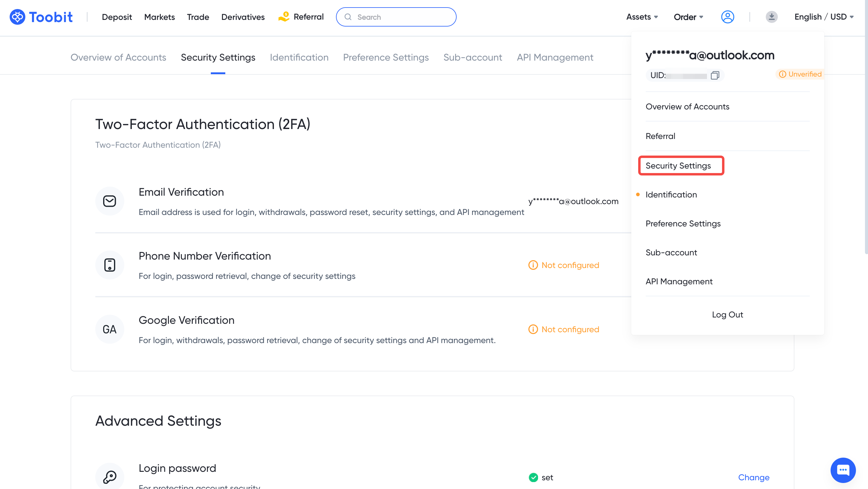Expand the Order dropdown

(688, 17)
